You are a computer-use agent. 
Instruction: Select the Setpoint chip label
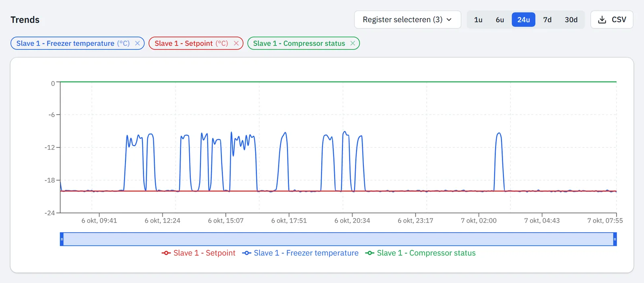(191, 43)
